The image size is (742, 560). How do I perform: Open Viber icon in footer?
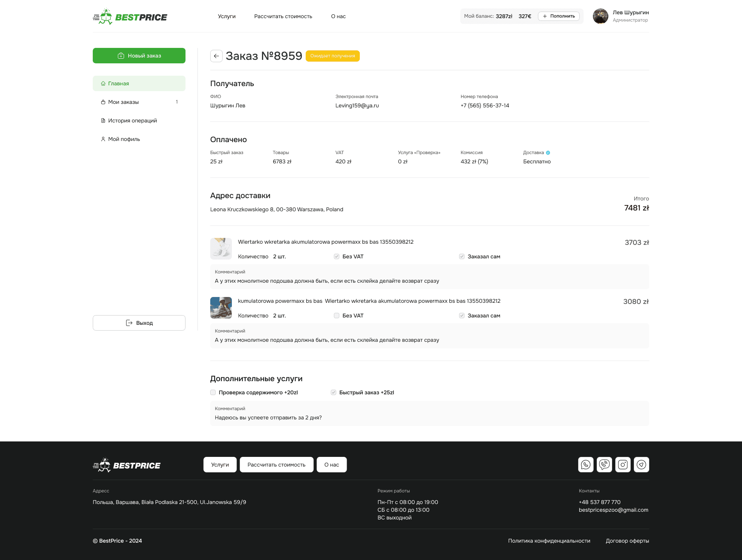click(x=604, y=465)
